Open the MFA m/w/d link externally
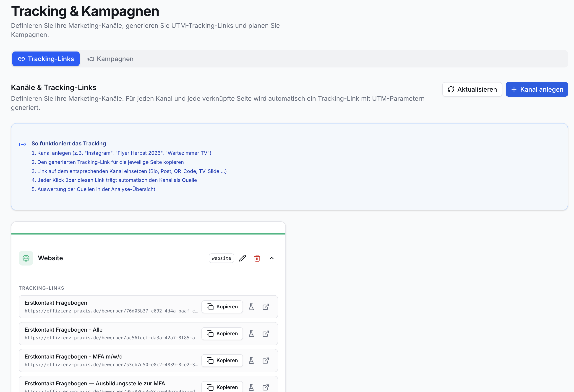Screen dimensions: 574x392 [266, 360]
